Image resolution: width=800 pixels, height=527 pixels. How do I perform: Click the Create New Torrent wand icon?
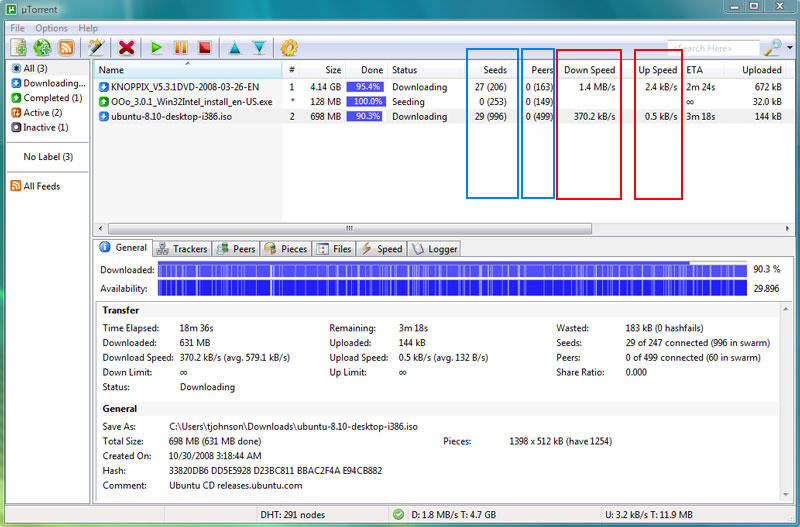tap(95, 47)
